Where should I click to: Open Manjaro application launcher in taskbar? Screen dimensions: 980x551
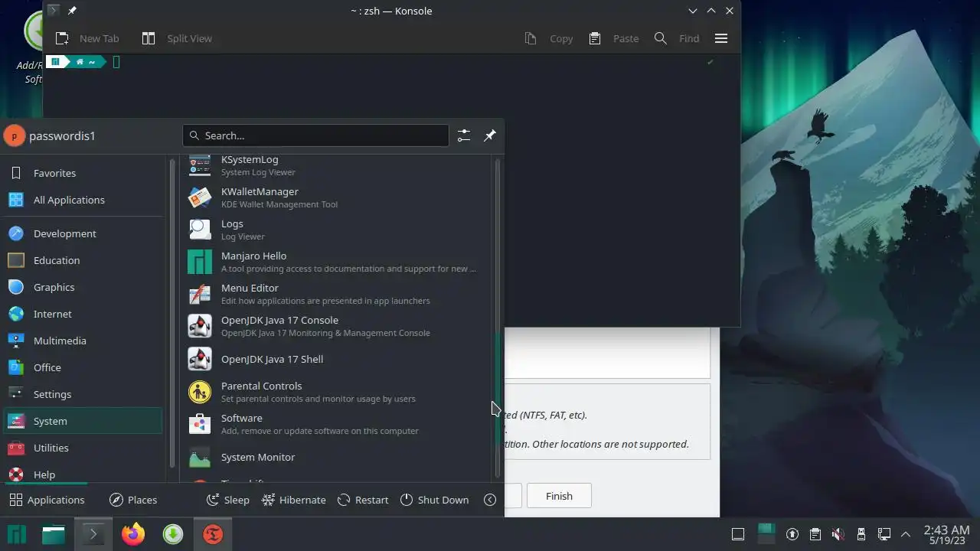pyautogui.click(x=17, y=534)
